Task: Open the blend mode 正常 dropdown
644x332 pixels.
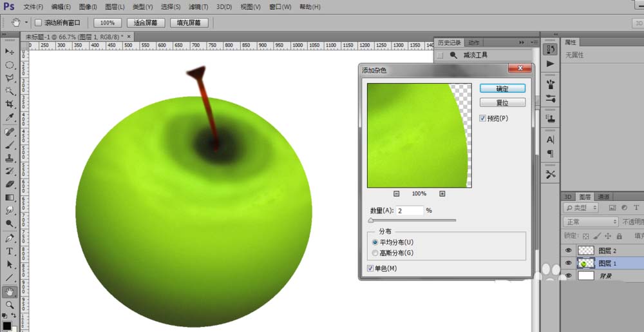Action: [x=590, y=222]
